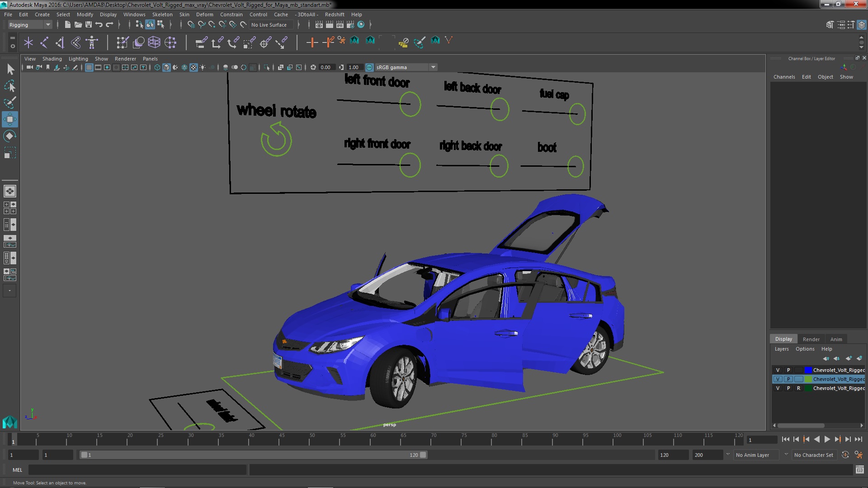
Task: Go to start of playback range
Action: coord(785,439)
